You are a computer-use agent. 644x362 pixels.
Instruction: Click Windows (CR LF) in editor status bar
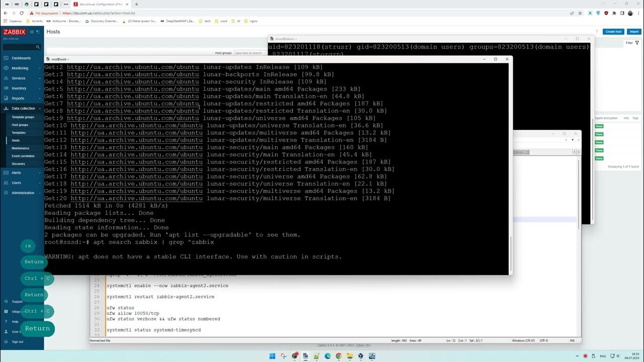click(523, 340)
